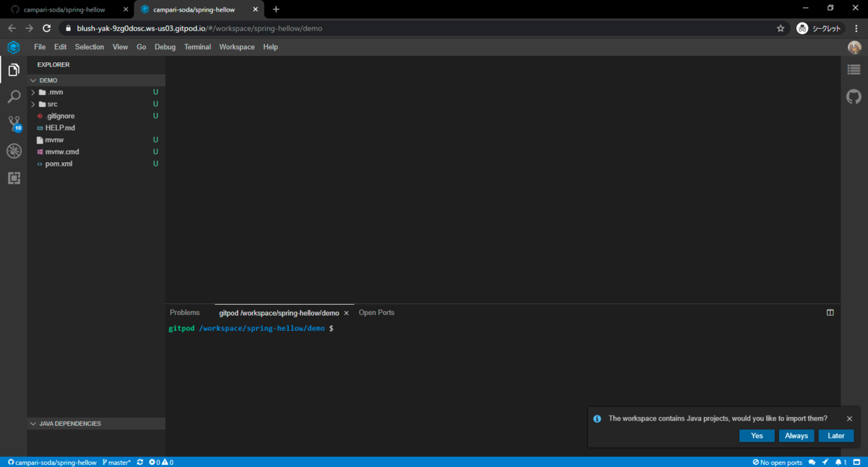Click the master* branch in status bar
Image resolution: width=868 pixels, height=467 pixels.
point(116,462)
